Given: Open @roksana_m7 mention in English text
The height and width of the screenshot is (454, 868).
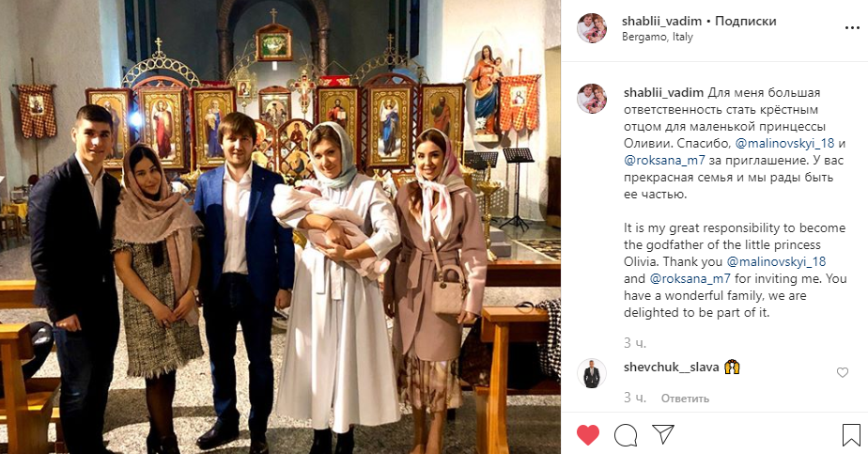Looking at the screenshot, I should [690, 278].
